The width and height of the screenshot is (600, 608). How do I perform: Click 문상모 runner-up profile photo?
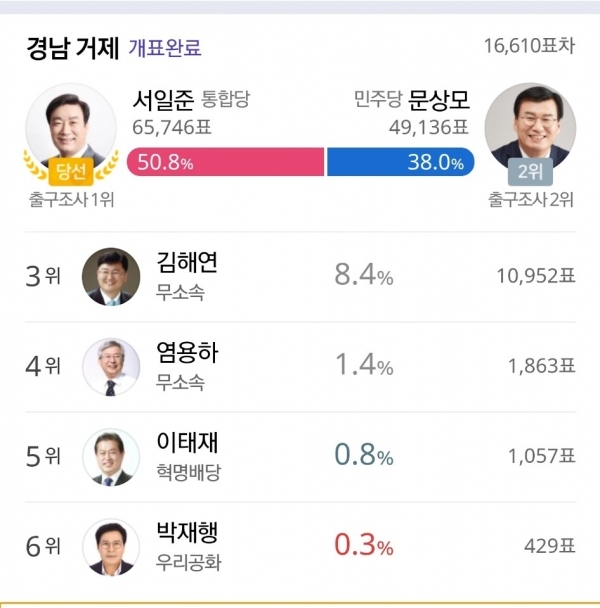point(529,125)
